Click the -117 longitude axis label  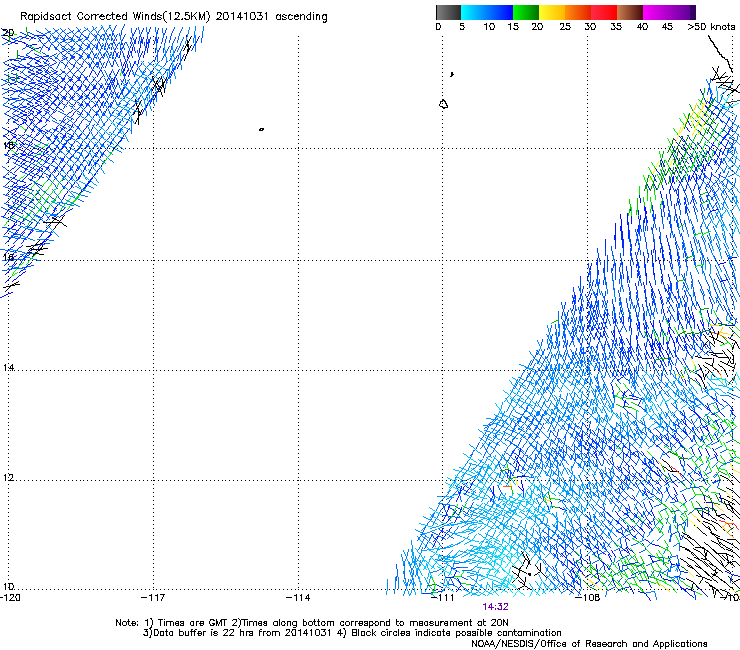click(x=153, y=598)
